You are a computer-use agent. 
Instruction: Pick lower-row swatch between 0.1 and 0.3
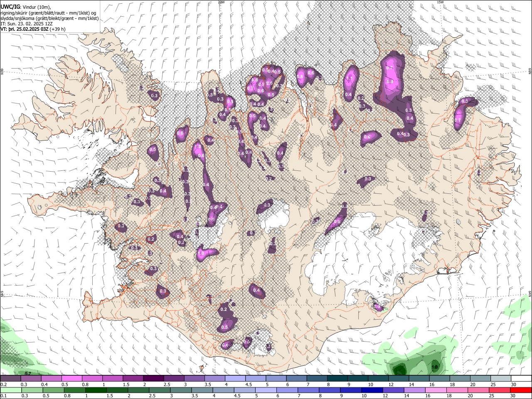(10, 390)
